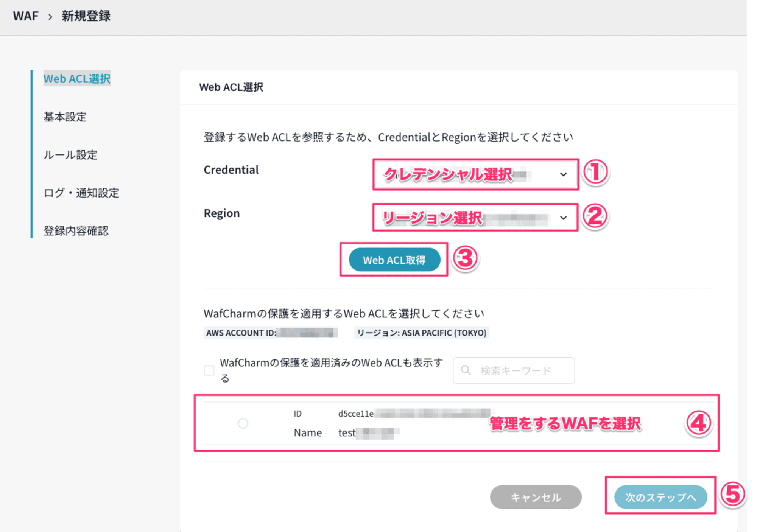Click the キャンセル button
The width and height of the screenshot is (757, 532).
[536, 497]
